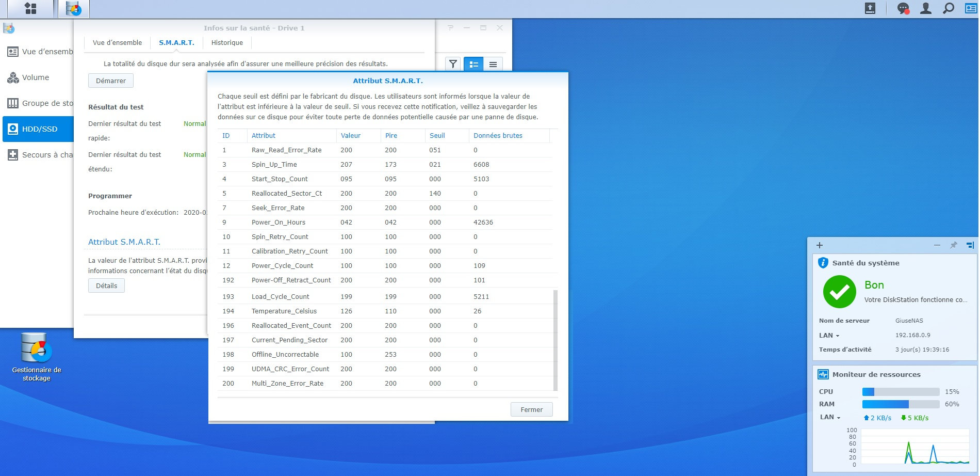This screenshot has height=476, width=980.
Task: Open Vue d'ensemble in Storage Manager sidebar
Action: pyautogui.click(x=39, y=52)
